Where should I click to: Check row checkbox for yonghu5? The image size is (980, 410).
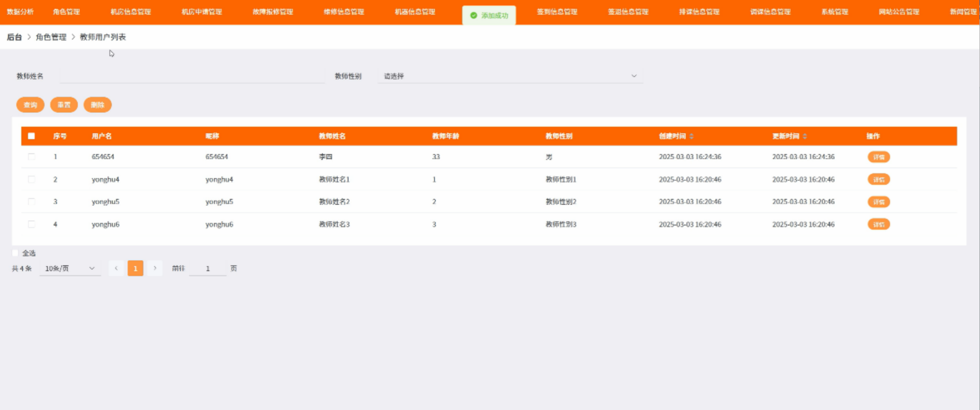(32, 201)
